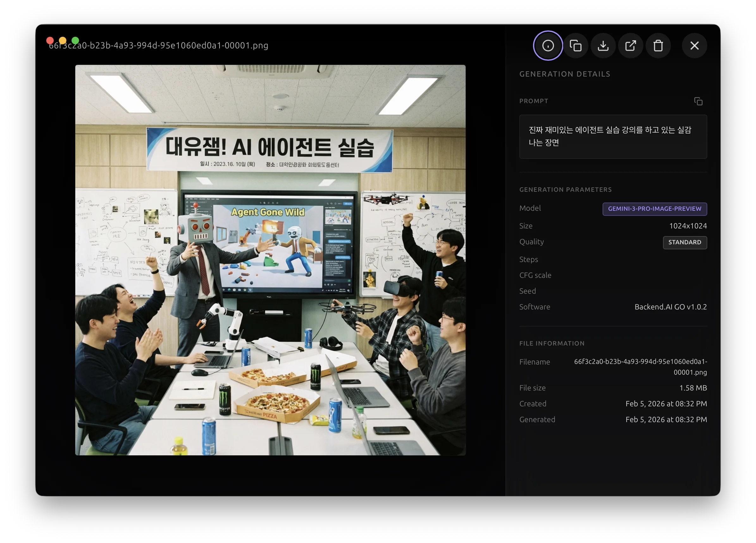Download the image using the download icon
This screenshot has height=543, width=756.
[603, 45]
